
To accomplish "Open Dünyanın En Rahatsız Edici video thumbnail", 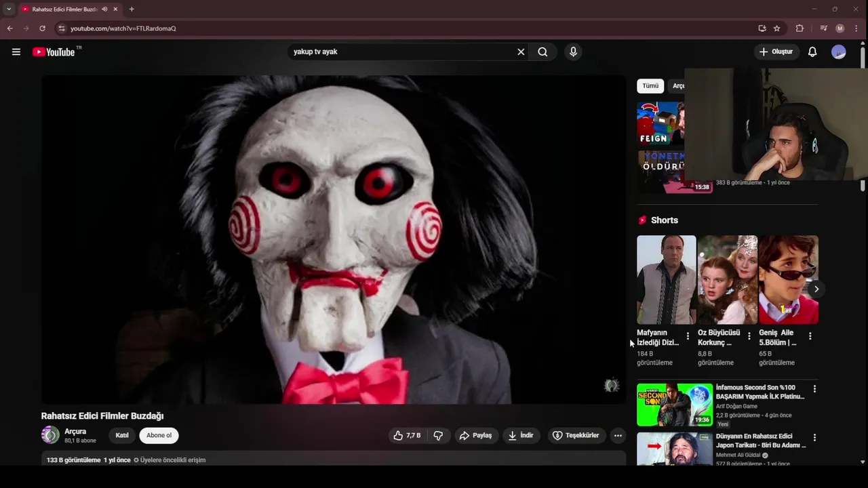I will [x=675, y=449].
